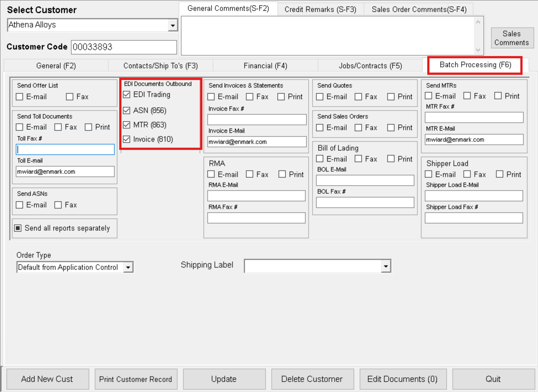Check E-mail under Send MTRs
Screen dimensions: 538x392
tap(428, 96)
